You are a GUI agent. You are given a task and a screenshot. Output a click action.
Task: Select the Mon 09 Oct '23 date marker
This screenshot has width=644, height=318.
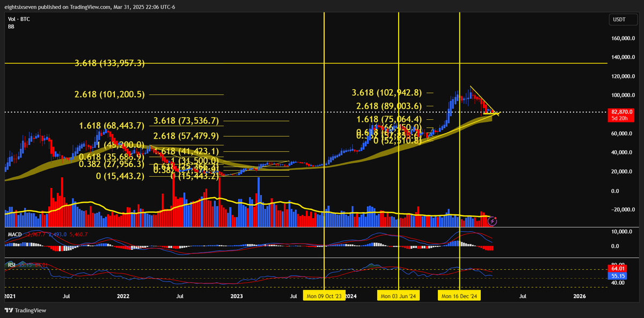pos(323,296)
